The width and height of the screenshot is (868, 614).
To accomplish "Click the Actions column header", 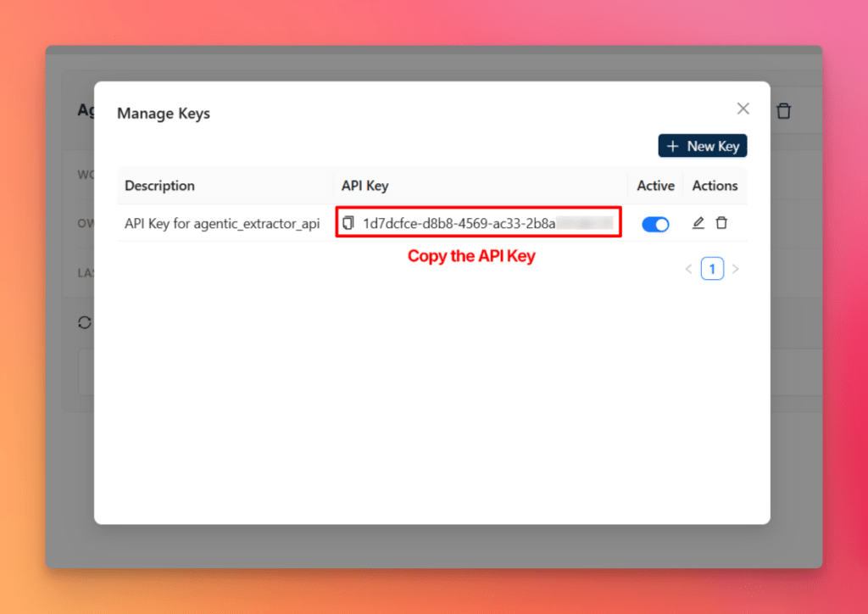I will 715,186.
